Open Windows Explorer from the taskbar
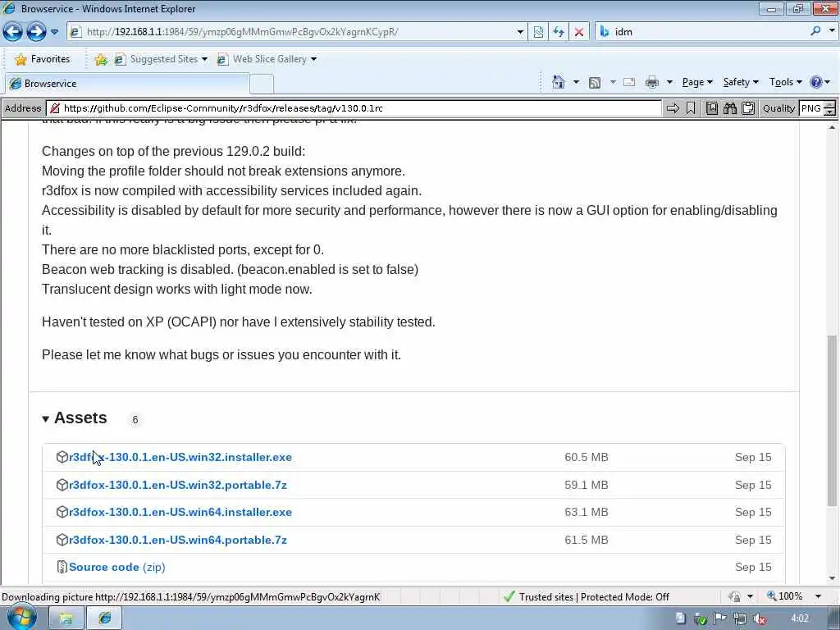This screenshot has width=840, height=630. point(66,619)
